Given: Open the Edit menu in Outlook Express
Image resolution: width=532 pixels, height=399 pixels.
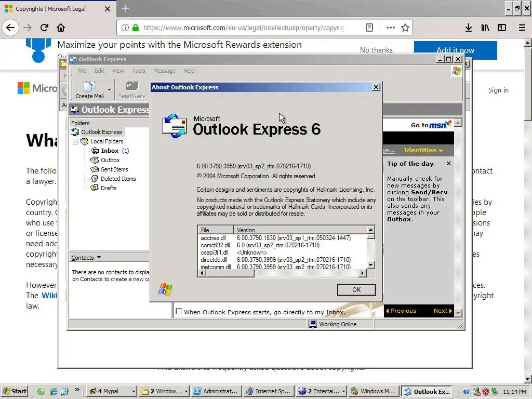Looking at the screenshot, I should click(x=99, y=71).
